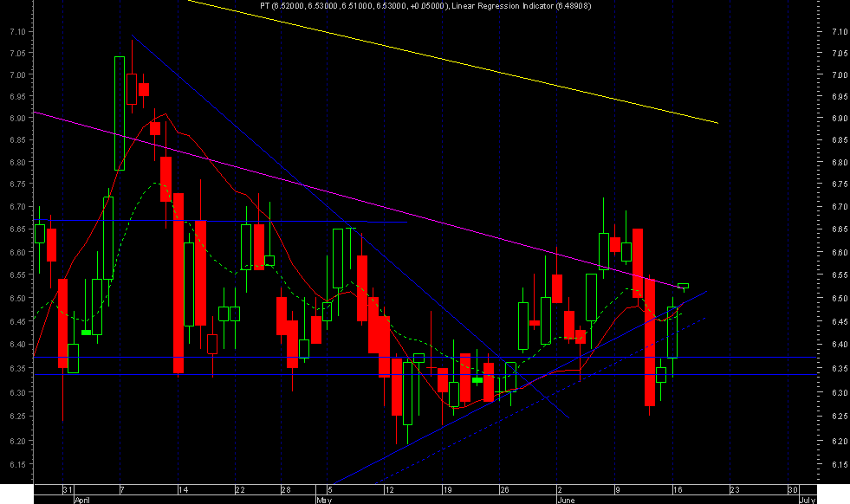Click the 23 date label on time axis
Viewport: 850px width, 504px height.
point(735,490)
